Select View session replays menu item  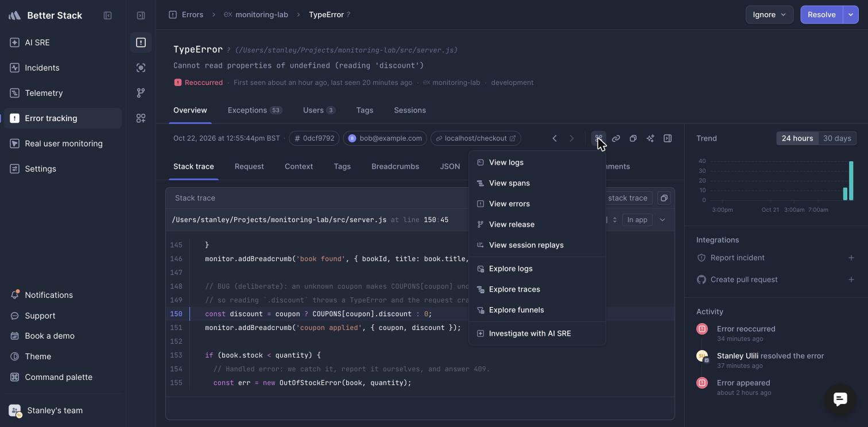coord(537,245)
